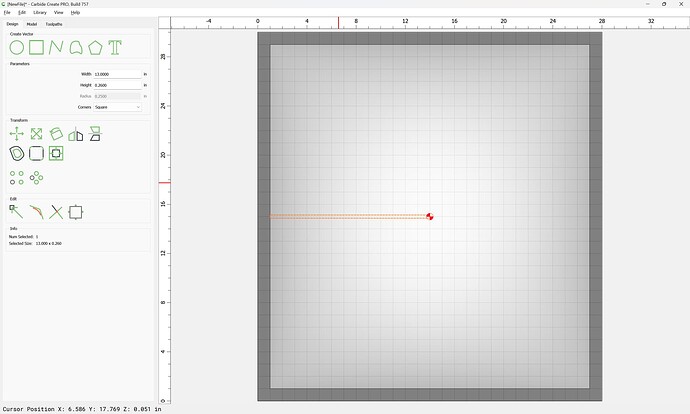Use the Offset Path tool
Image resolution: width=690 pixels, height=414 pixels.
[x=17, y=154]
